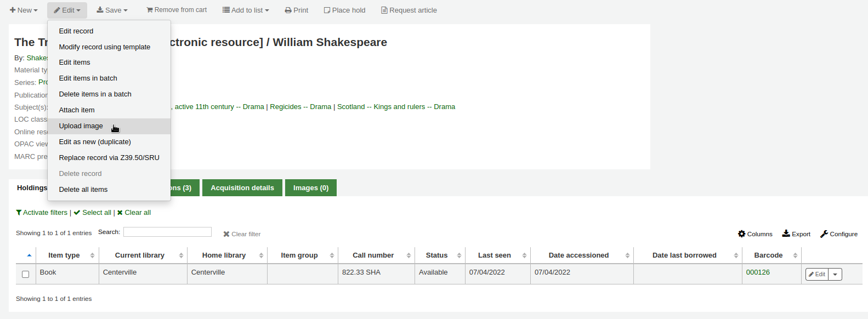This screenshot has width=868, height=319.
Task: Click Edit button in item row
Action: pyautogui.click(x=816, y=275)
